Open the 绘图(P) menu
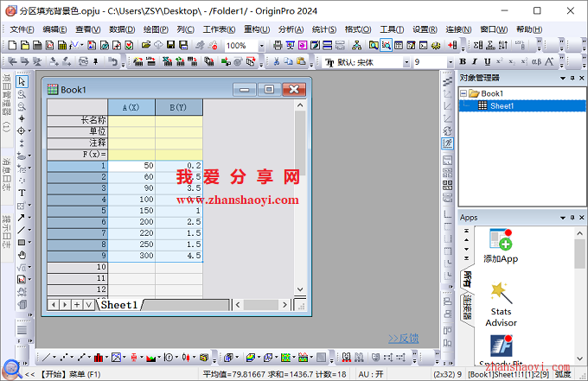This screenshot has height=381, width=588. 156,29
